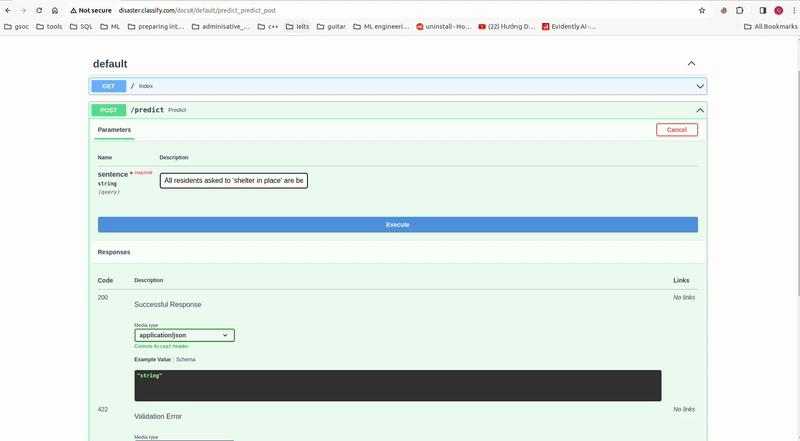The width and height of the screenshot is (800, 441).
Task: Click the 422 response code
Action: (103, 409)
